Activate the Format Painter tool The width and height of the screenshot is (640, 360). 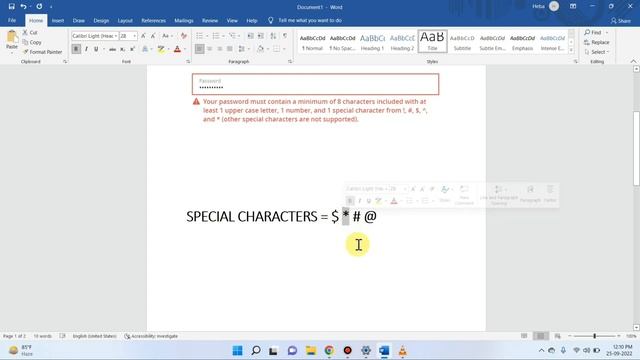pos(42,52)
